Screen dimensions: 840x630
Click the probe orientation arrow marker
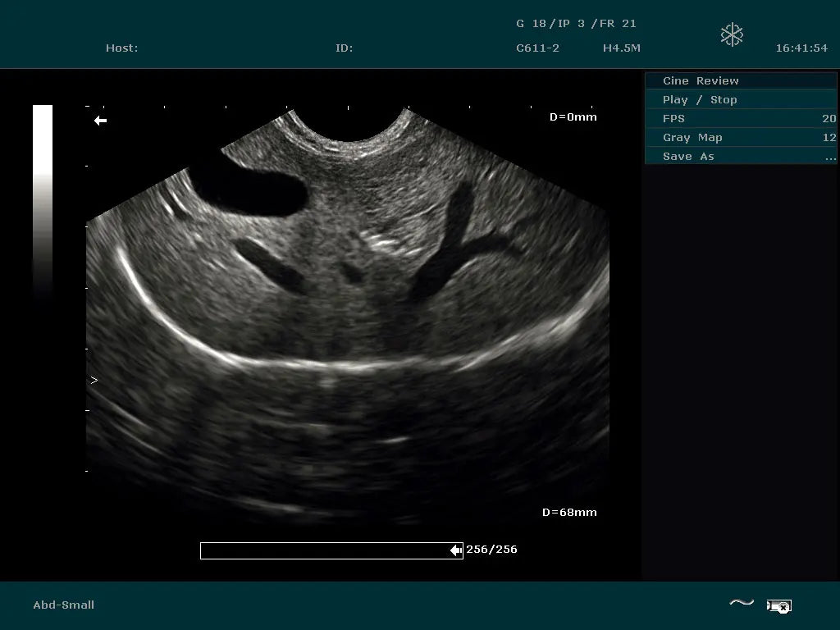click(x=100, y=121)
